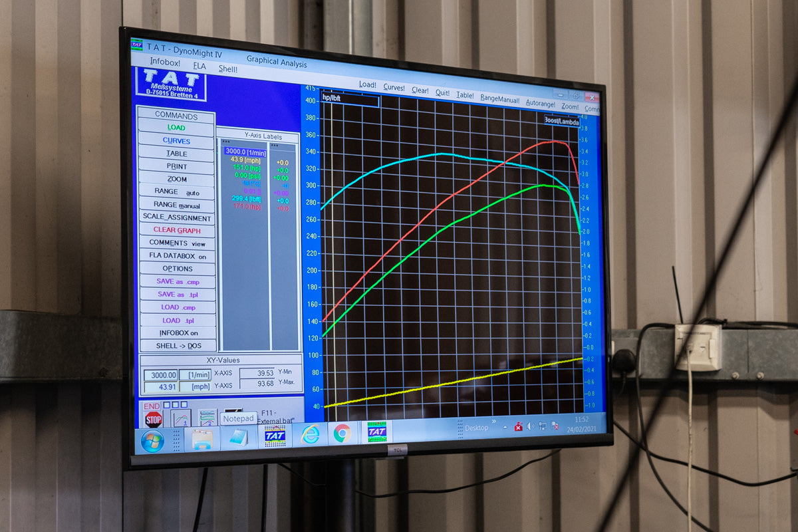Viewport: 798px width, 532px height.
Task: Open Notepad from the taskbar
Action: pos(238,437)
